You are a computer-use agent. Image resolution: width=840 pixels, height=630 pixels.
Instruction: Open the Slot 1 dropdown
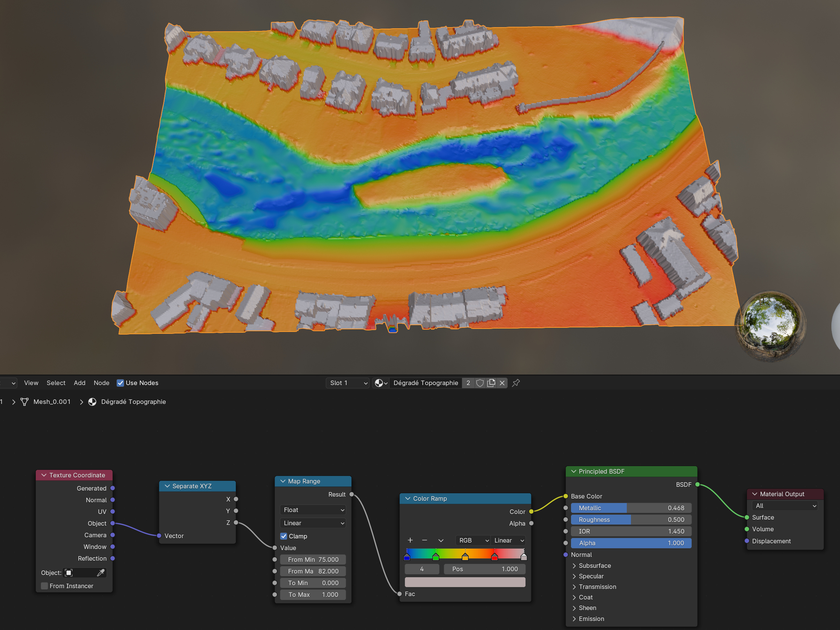tap(348, 383)
